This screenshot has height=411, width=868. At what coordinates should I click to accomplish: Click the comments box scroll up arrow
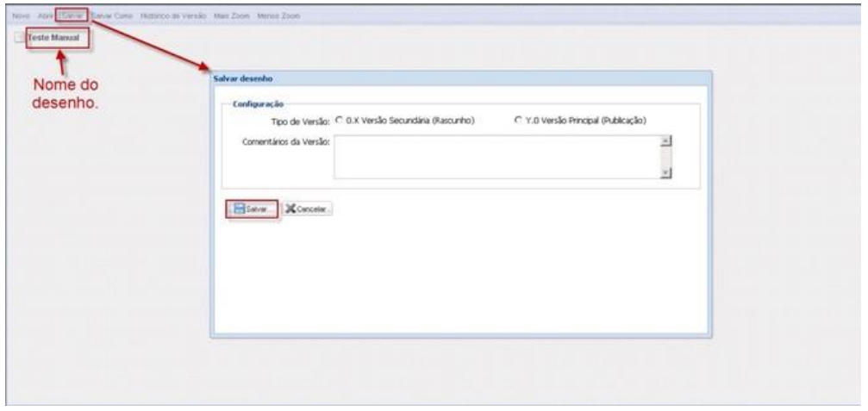tap(665, 141)
